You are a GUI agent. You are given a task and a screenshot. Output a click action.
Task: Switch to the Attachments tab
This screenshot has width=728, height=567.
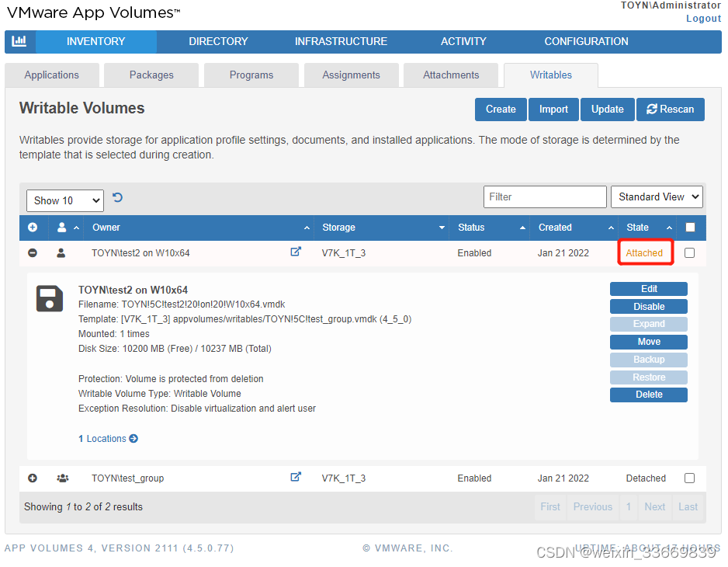tap(451, 75)
